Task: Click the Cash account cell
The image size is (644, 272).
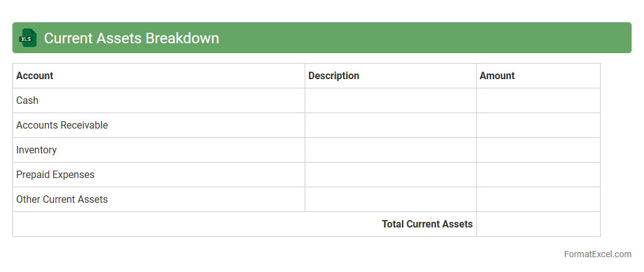Action: point(27,101)
